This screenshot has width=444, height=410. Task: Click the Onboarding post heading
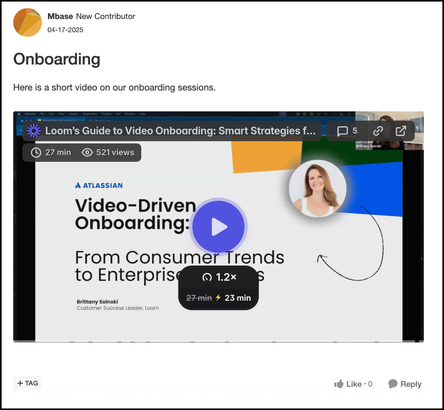(57, 59)
